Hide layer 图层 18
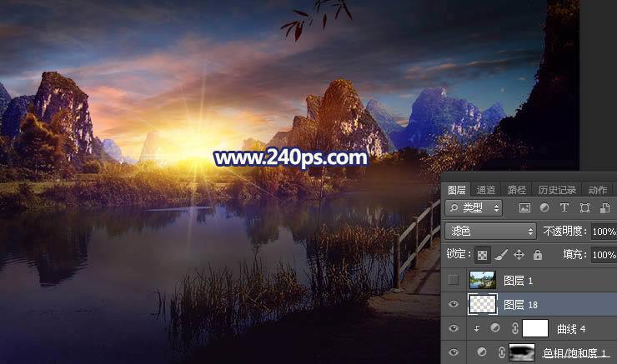Screen dimensions: 617x364 point(454,305)
